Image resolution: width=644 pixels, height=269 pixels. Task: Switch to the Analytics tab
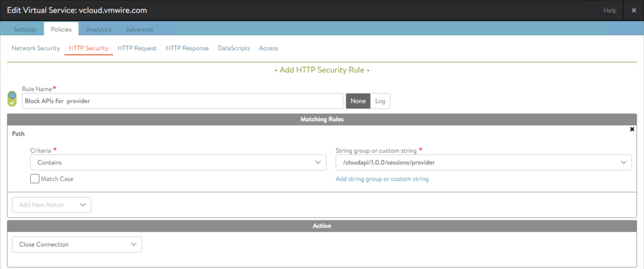[x=98, y=29]
